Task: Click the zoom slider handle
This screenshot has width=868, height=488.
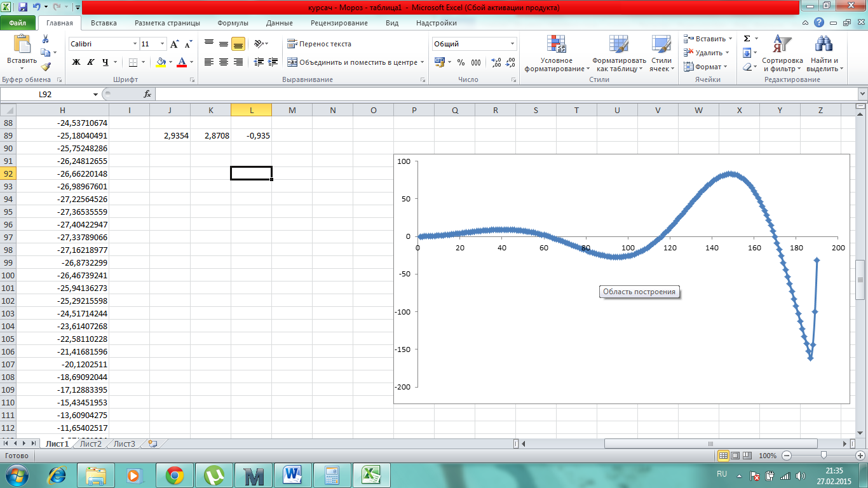Action: click(824, 456)
